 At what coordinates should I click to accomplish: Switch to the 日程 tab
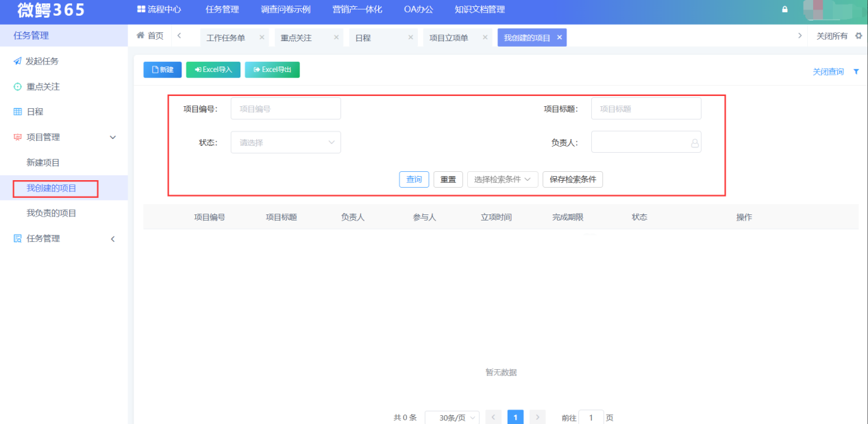364,37
